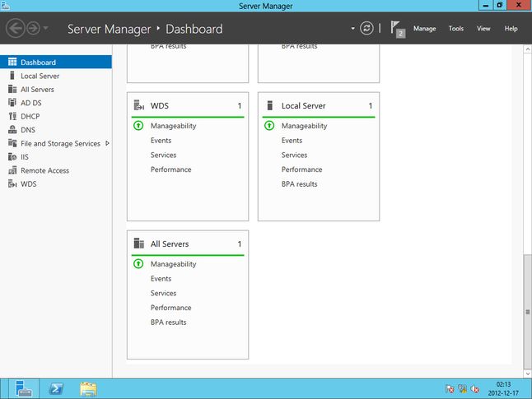Image resolution: width=532 pixels, height=399 pixels.
Task: Open Performance in the All Servers tile
Action: pos(171,308)
